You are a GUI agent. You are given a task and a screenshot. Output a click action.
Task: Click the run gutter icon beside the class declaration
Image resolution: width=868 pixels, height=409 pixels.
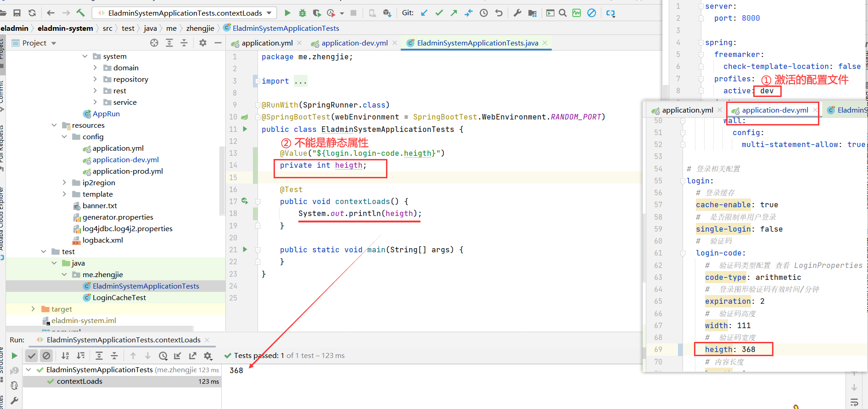[245, 129]
